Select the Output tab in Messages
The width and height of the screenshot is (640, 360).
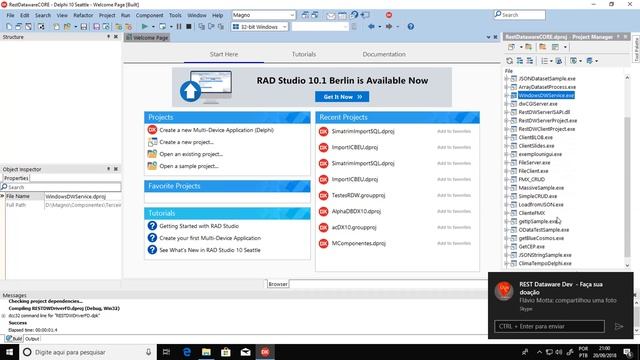tap(32, 339)
